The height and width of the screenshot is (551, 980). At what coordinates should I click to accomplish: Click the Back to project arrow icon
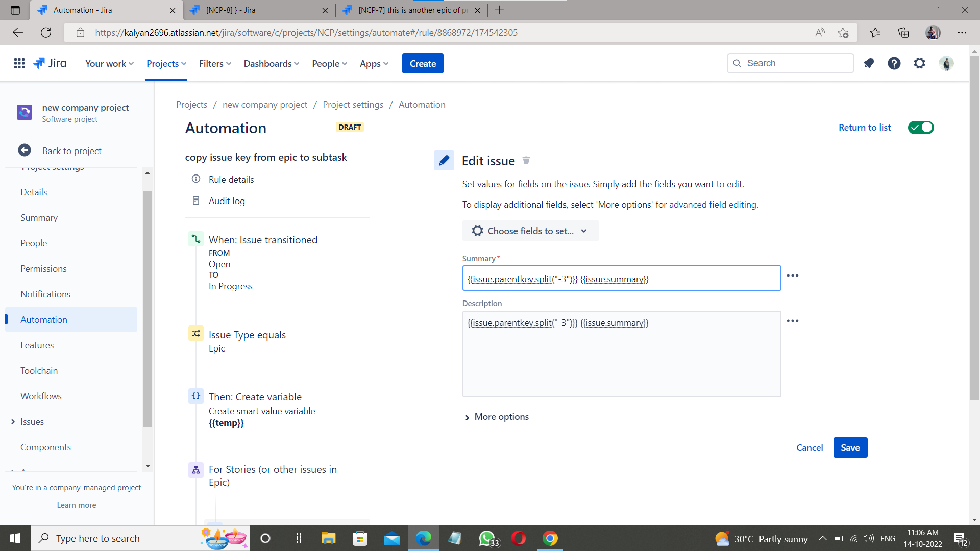click(24, 151)
